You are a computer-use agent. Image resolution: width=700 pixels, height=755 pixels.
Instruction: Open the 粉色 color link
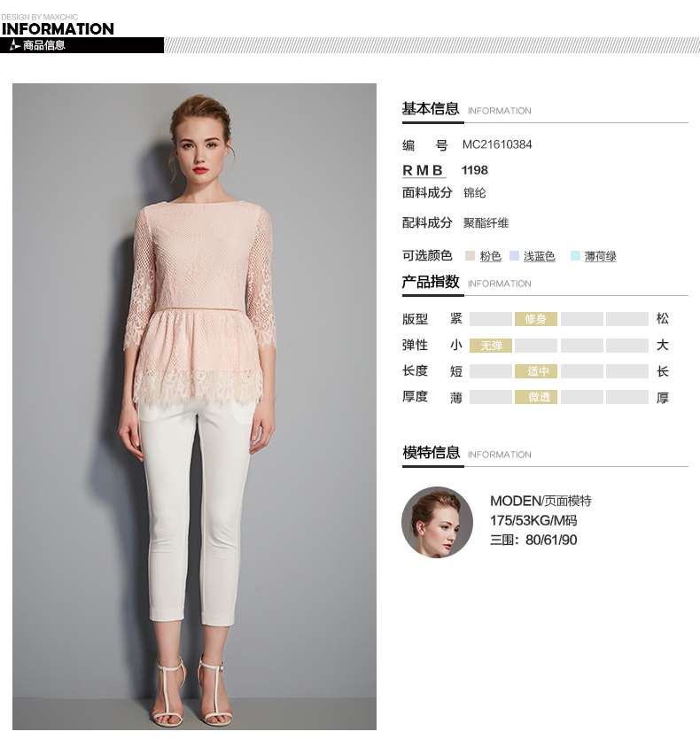point(491,256)
